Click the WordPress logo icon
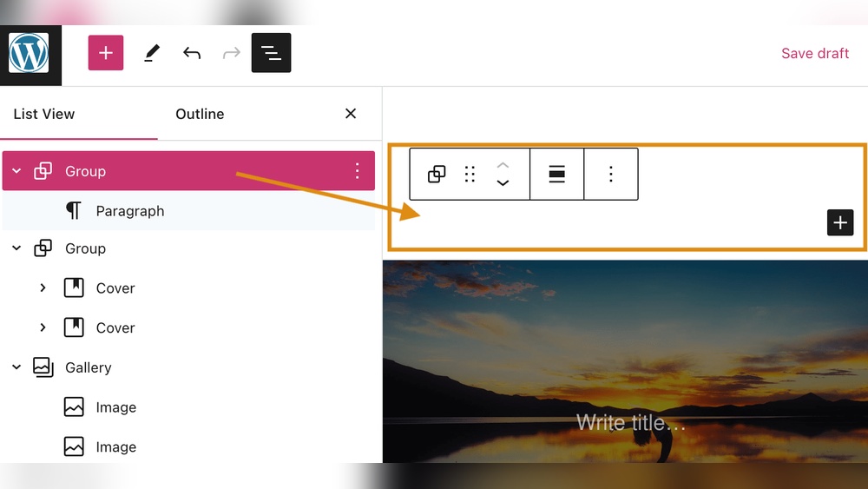 click(29, 53)
